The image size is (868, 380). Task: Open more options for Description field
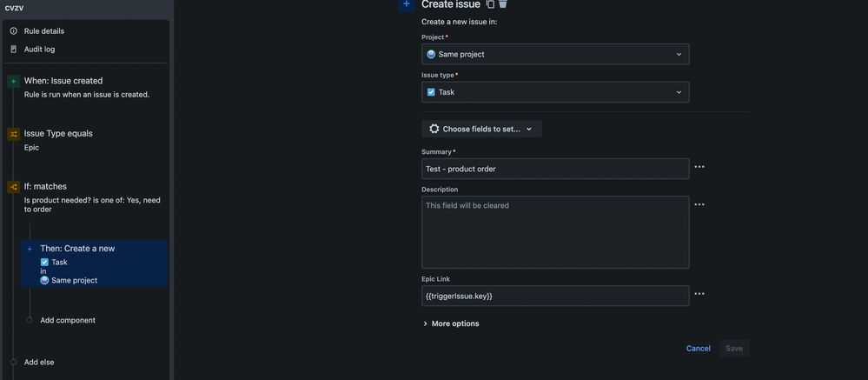pos(699,204)
